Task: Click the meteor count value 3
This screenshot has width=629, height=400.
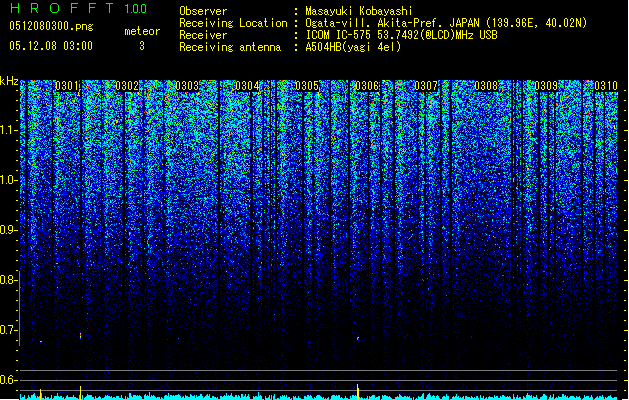Action: (142, 46)
